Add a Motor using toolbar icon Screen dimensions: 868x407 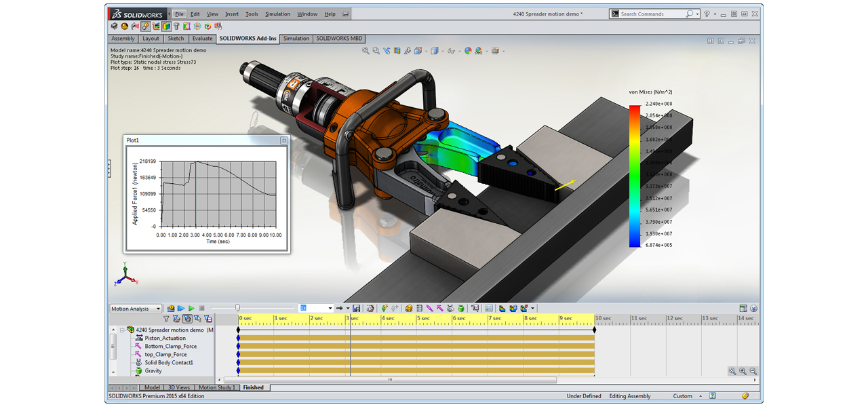click(408, 309)
